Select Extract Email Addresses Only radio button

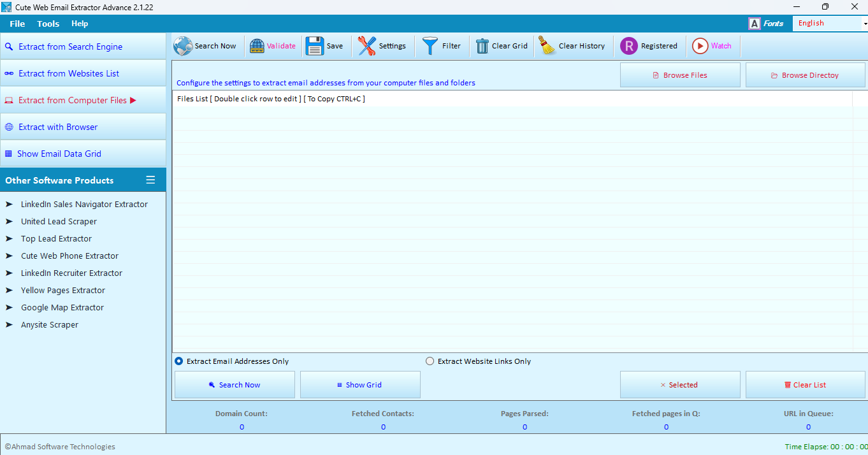coord(179,361)
